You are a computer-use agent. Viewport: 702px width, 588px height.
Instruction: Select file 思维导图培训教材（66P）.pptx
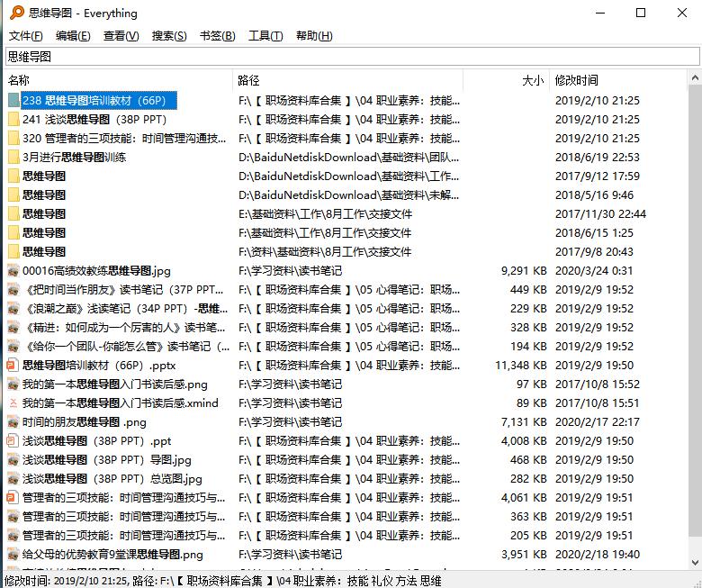coord(99,366)
